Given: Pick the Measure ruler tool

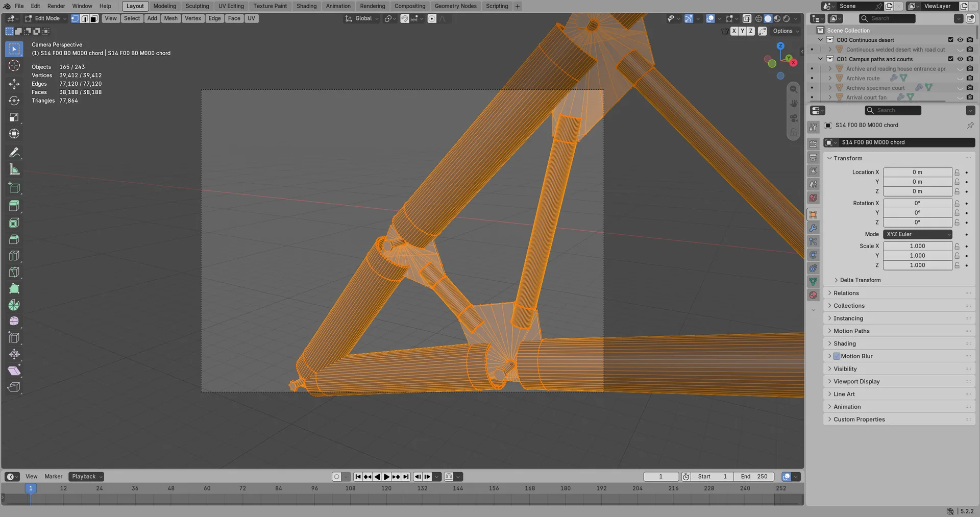Looking at the screenshot, I should pyautogui.click(x=14, y=169).
